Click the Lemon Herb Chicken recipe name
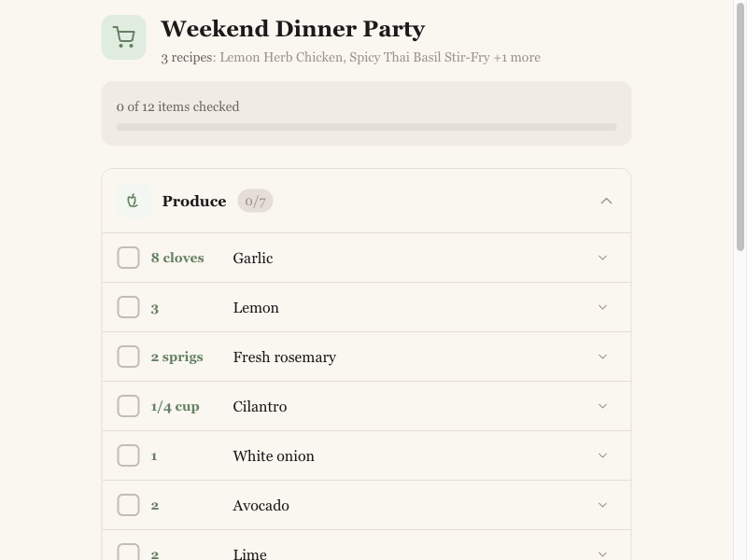This screenshot has height=560, width=747. (x=281, y=57)
